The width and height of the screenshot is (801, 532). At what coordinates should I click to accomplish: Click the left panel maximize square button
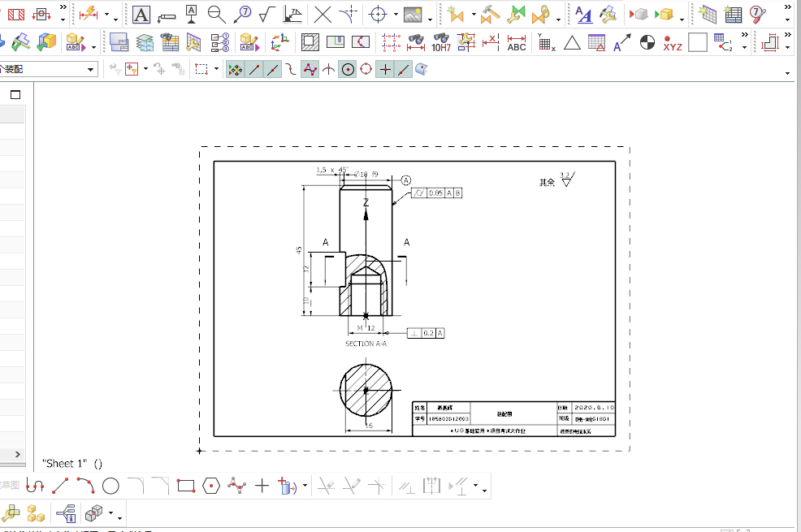15,94
